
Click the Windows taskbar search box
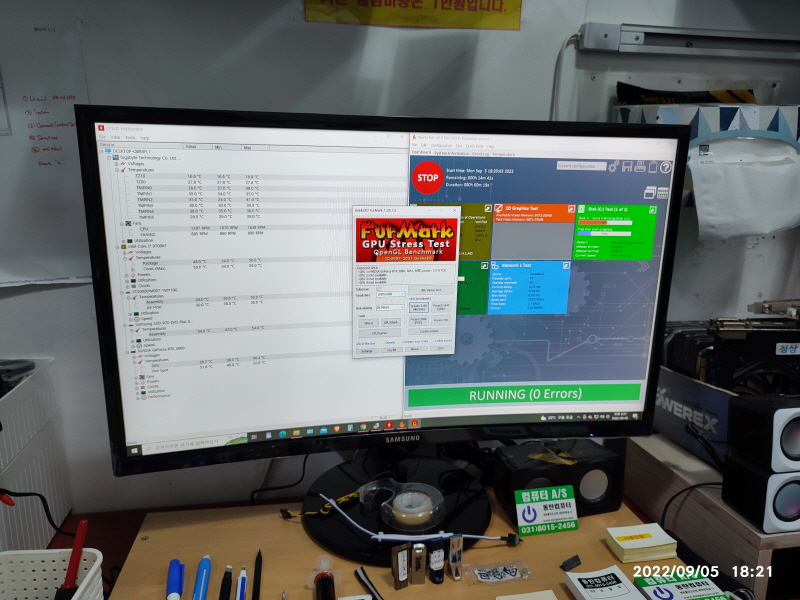[x=194, y=444]
